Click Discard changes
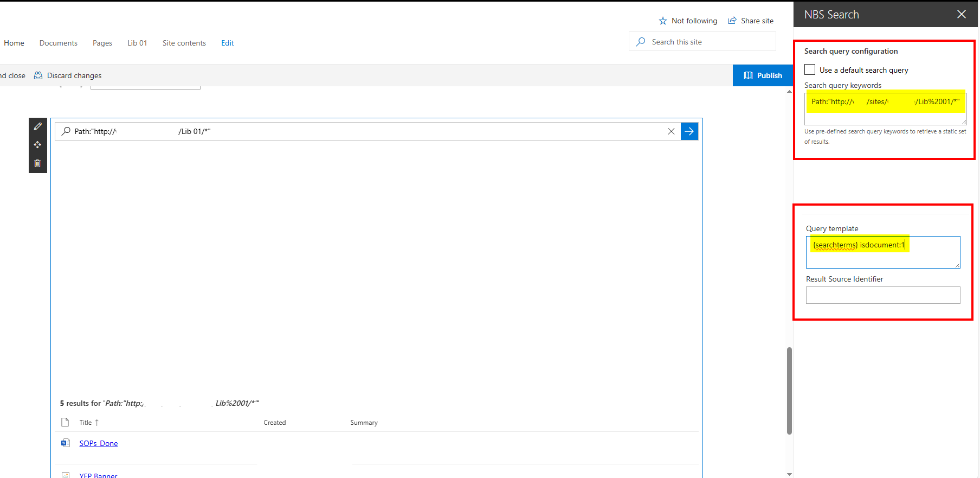980x478 pixels. 74,75
